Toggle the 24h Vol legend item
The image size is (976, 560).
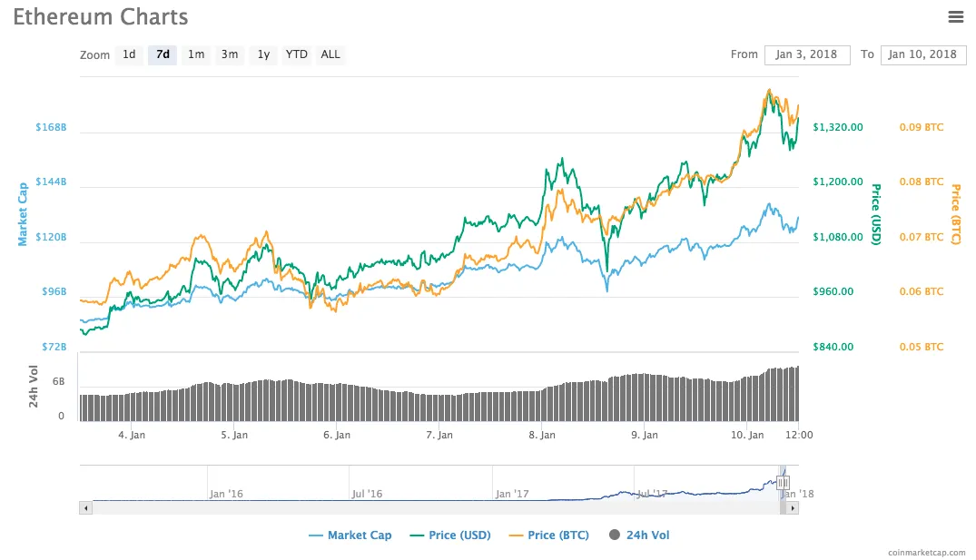pos(639,535)
